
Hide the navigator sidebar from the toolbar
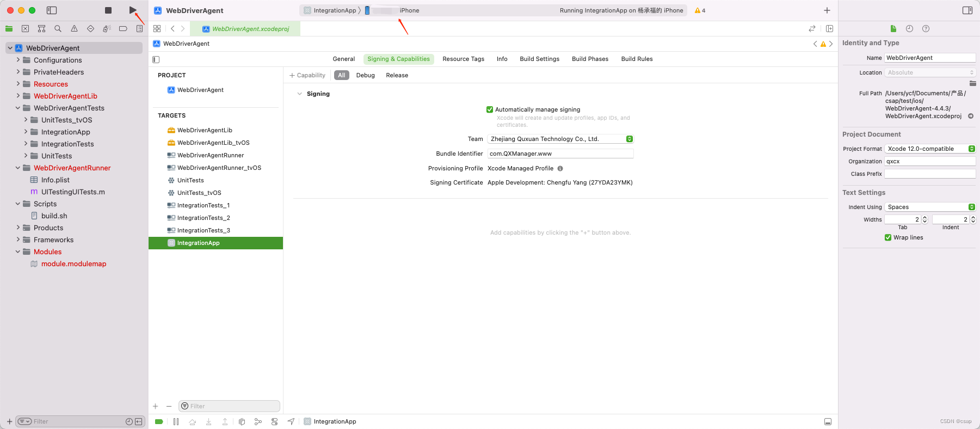tap(52, 10)
